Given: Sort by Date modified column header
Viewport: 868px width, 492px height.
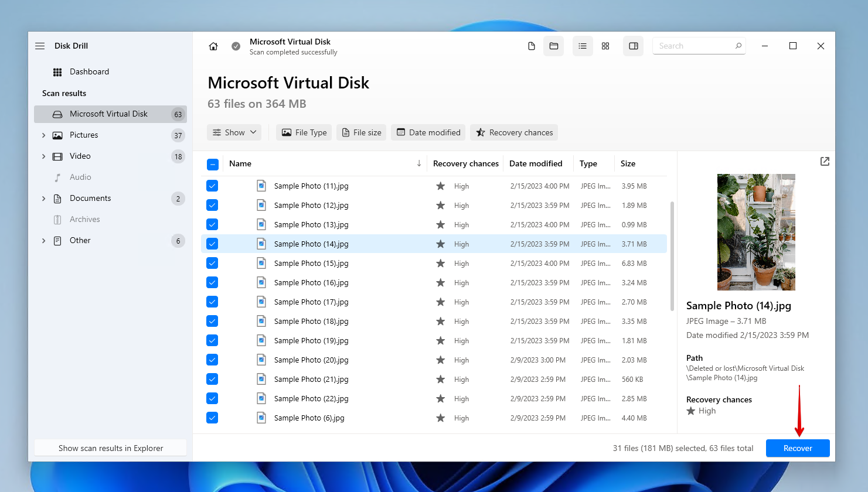Looking at the screenshot, I should pyautogui.click(x=536, y=163).
